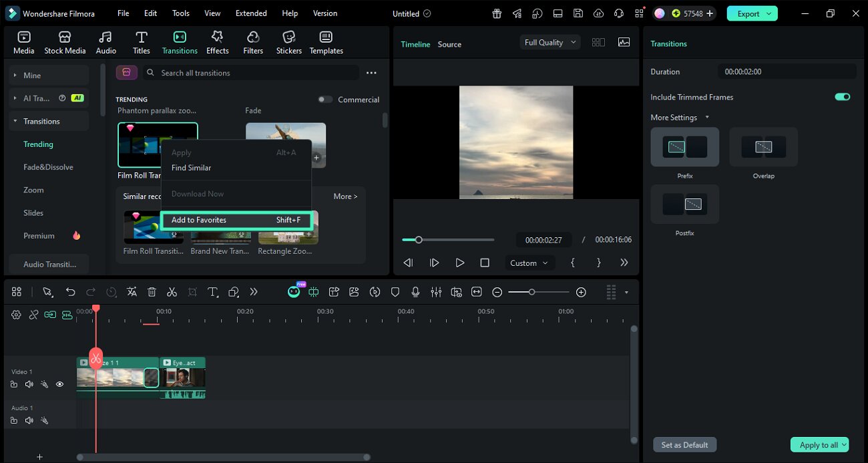Open the Edit menu
This screenshot has height=463, width=868.
150,13
